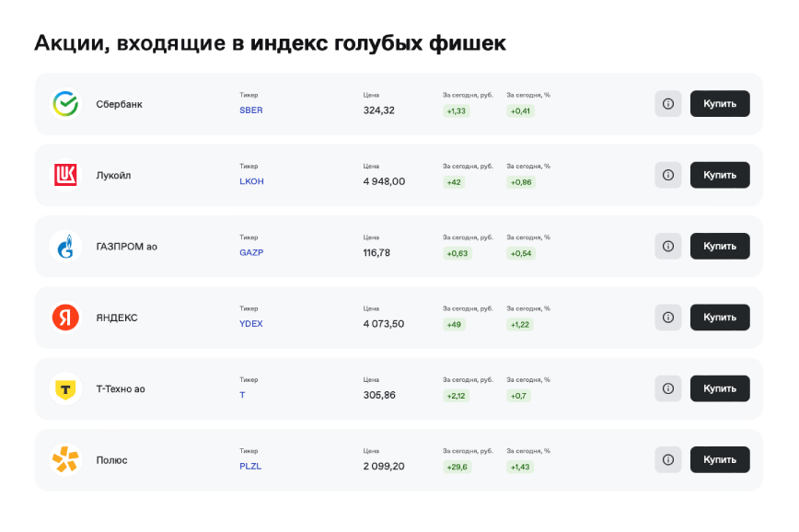The width and height of the screenshot is (799, 532).
Task: Click the Полюс logo icon
Action: [65, 459]
